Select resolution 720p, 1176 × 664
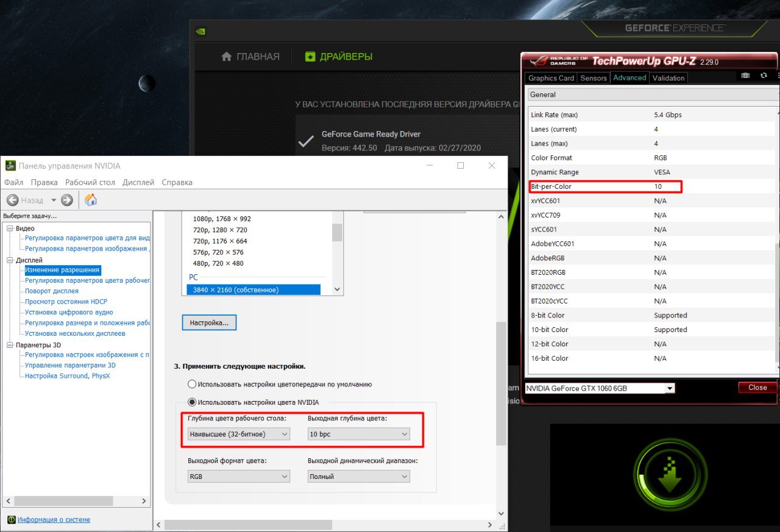 tap(220, 241)
